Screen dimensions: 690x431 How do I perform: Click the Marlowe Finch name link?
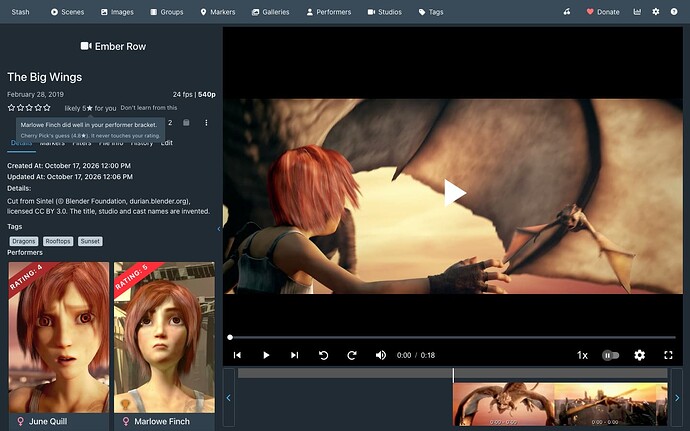[162, 421]
